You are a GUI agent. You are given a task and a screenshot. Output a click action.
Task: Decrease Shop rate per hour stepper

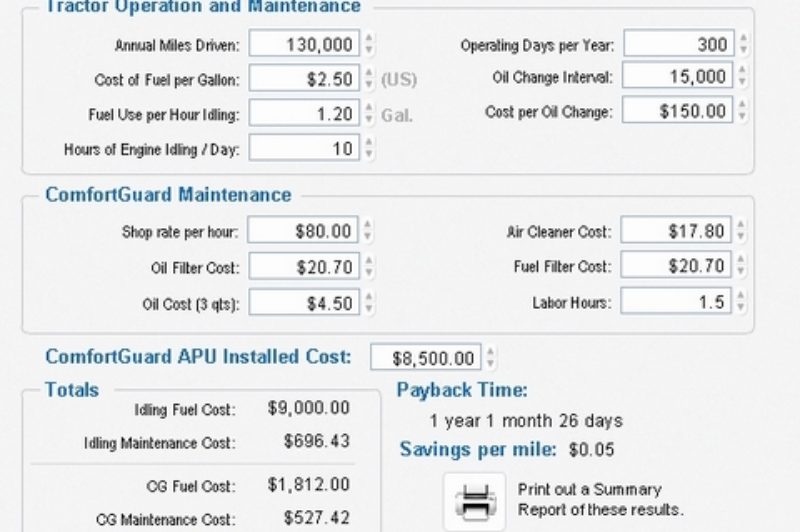click(367, 237)
